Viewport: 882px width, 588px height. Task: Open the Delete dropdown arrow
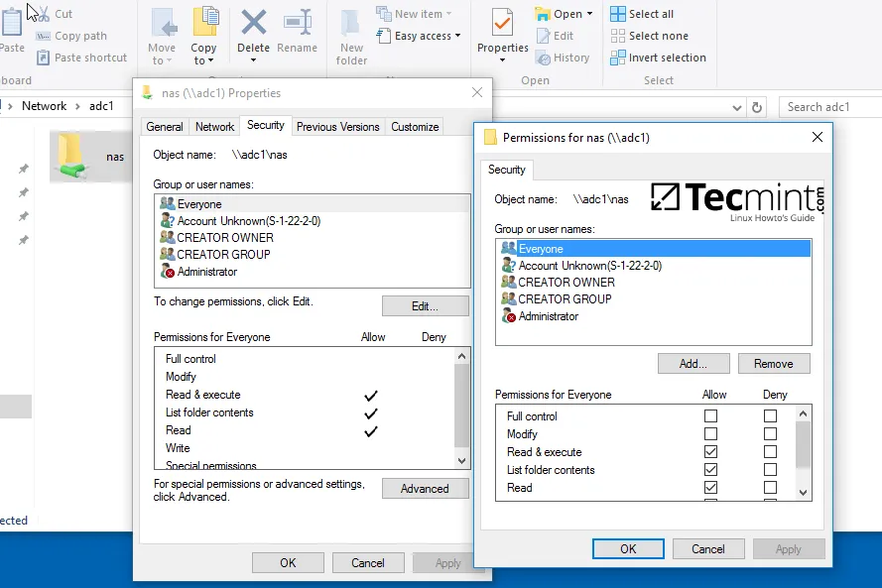coord(254,59)
